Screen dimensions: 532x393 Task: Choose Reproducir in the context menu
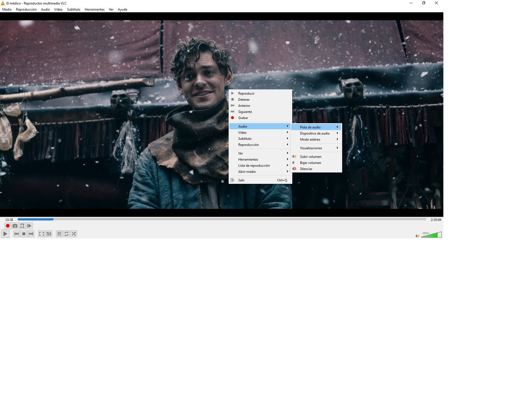click(261, 94)
